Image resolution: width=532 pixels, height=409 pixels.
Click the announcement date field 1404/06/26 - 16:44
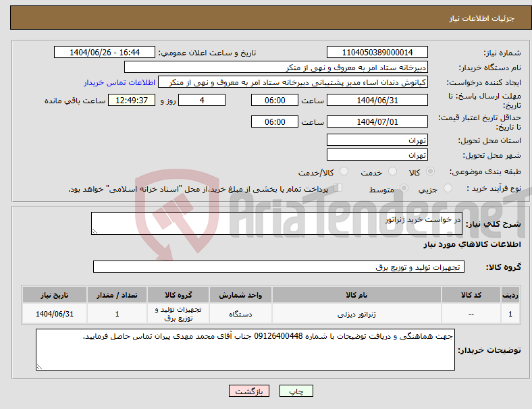pos(105,52)
